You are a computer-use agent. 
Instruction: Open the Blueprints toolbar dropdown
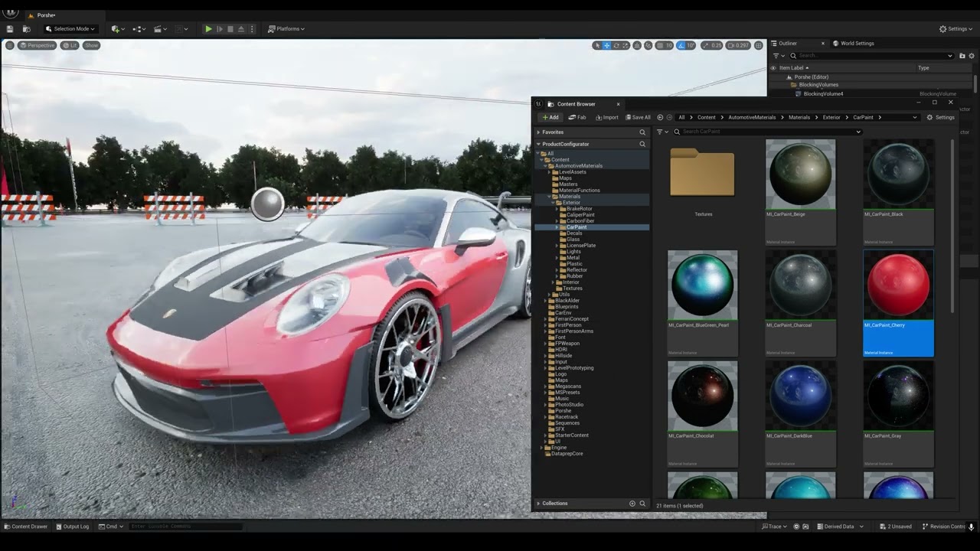[139, 29]
